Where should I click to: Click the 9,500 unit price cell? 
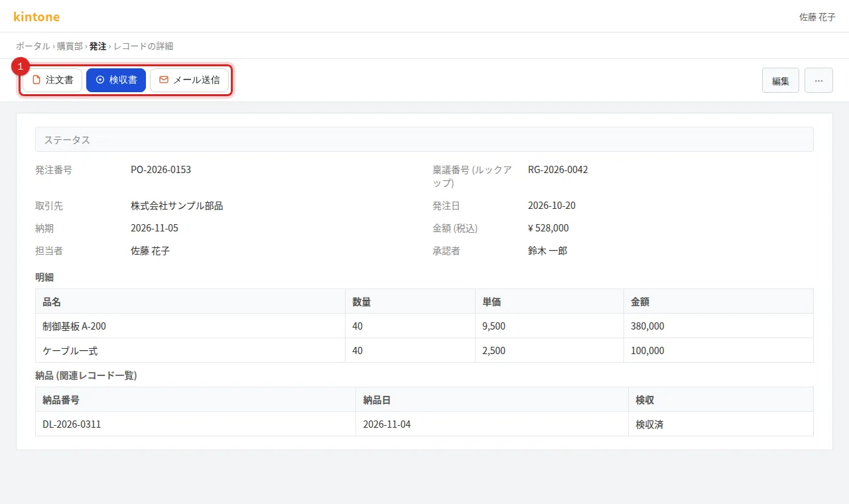[x=550, y=326]
